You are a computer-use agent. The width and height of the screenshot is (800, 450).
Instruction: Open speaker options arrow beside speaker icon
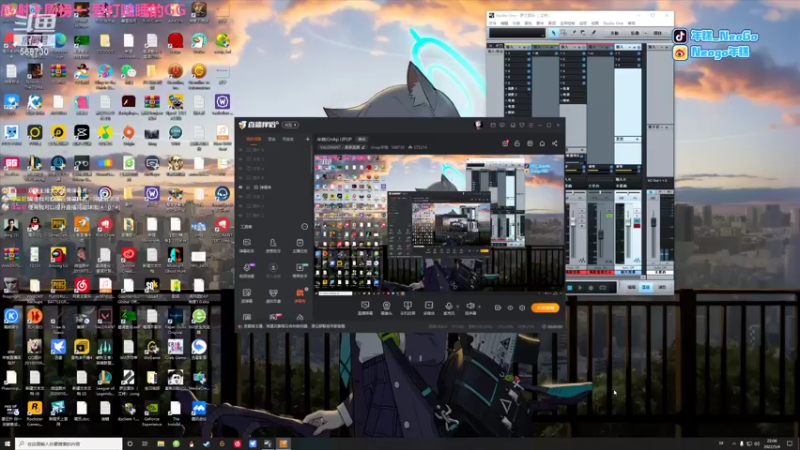[x=479, y=306]
